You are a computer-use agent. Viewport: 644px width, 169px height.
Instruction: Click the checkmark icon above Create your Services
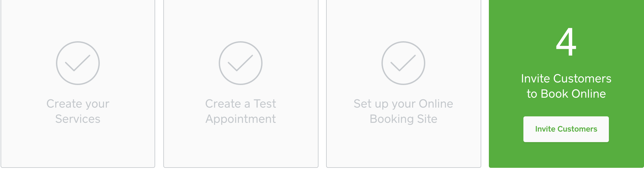click(78, 63)
